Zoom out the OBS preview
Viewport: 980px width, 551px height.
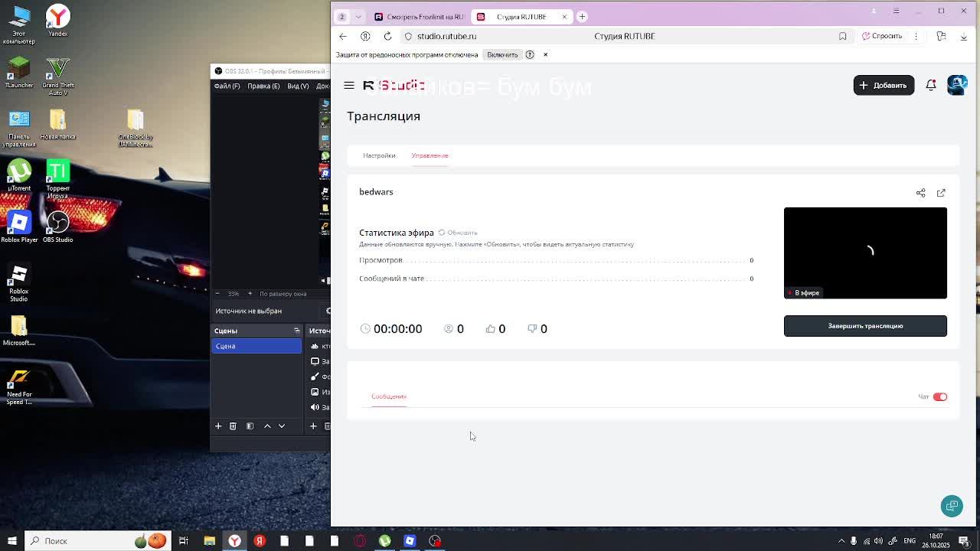pyautogui.click(x=217, y=294)
